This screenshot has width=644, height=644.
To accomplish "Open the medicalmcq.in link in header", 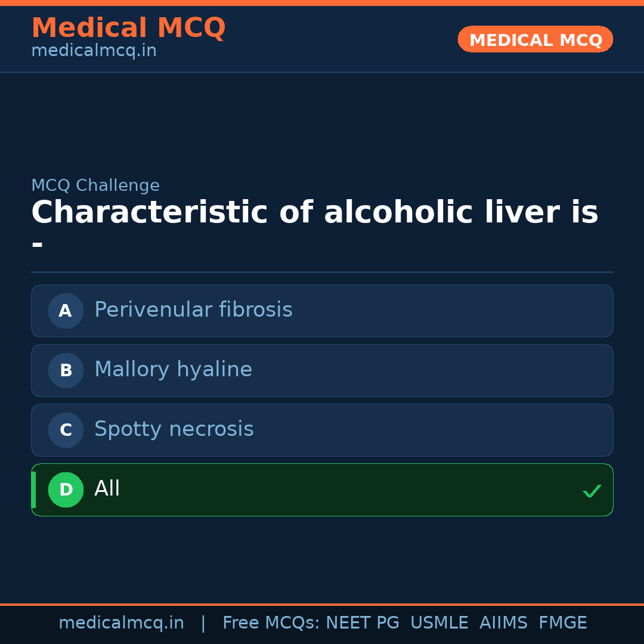I will [x=94, y=50].
